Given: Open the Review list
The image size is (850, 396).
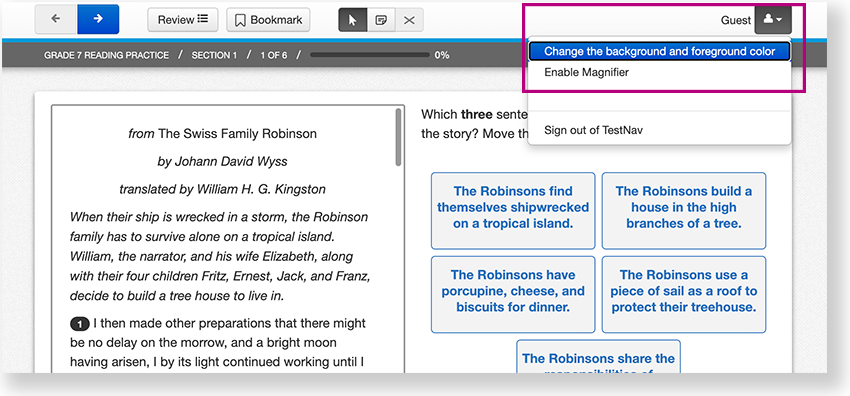Looking at the screenshot, I should point(183,20).
